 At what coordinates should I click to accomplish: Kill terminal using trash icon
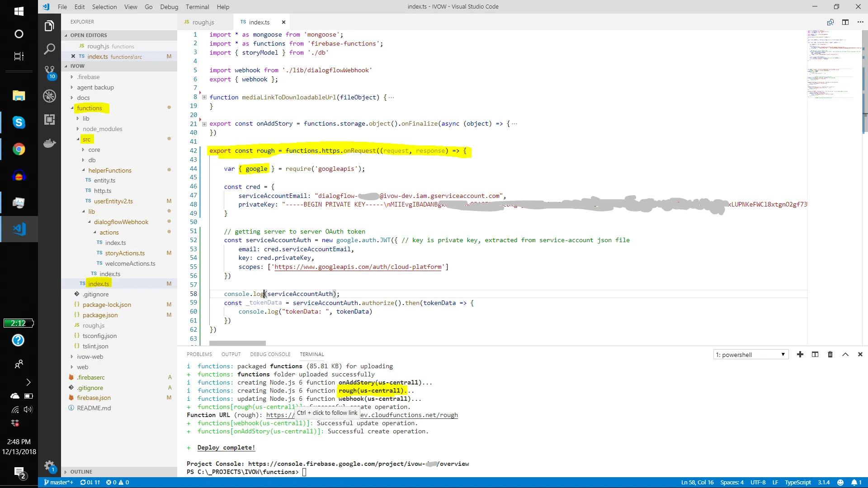tap(830, 355)
